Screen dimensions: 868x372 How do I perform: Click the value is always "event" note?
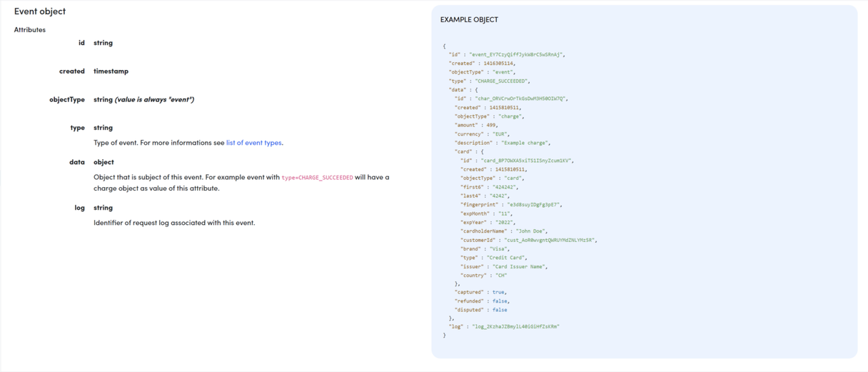point(154,100)
